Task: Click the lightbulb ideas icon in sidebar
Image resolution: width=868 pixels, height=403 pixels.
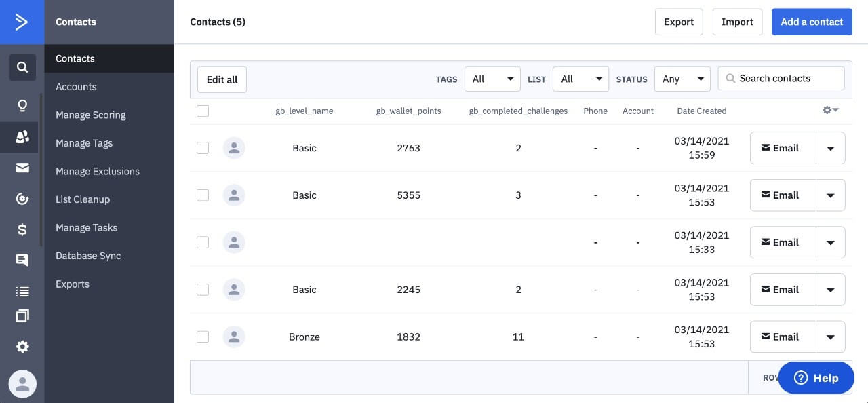Action: pyautogui.click(x=22, y=106)
